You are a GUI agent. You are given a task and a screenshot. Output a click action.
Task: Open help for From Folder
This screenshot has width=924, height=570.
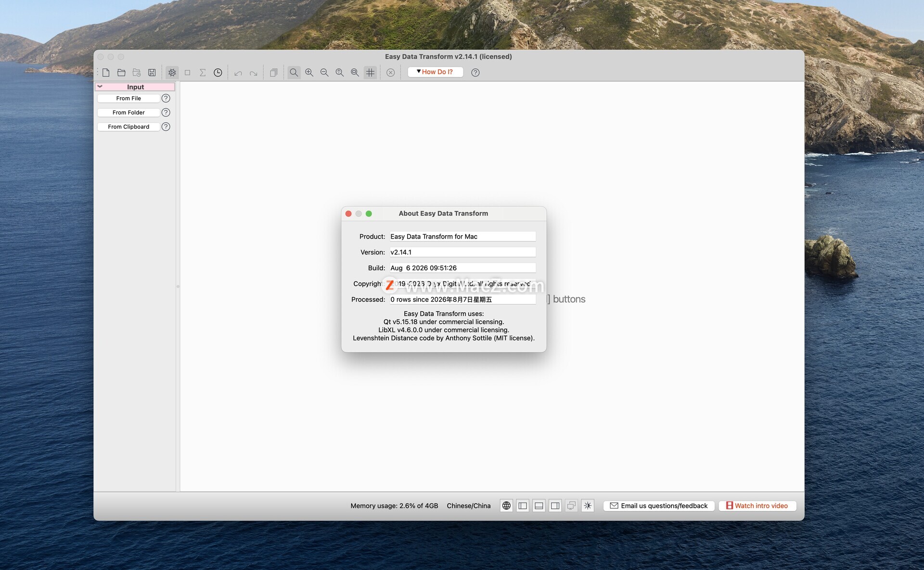166,113
